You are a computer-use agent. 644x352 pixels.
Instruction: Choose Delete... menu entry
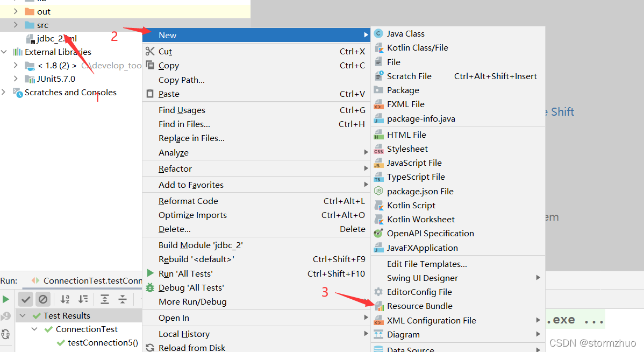coord(256,229)
